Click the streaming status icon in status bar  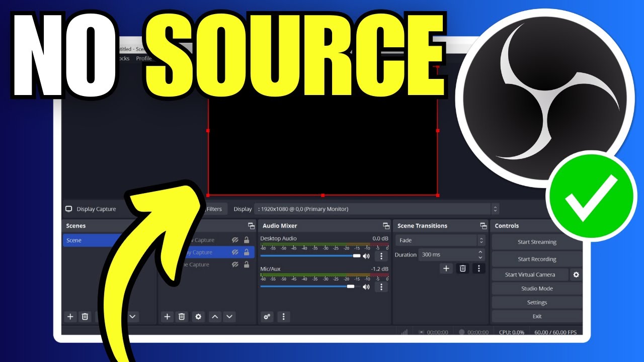coord(422,332)
